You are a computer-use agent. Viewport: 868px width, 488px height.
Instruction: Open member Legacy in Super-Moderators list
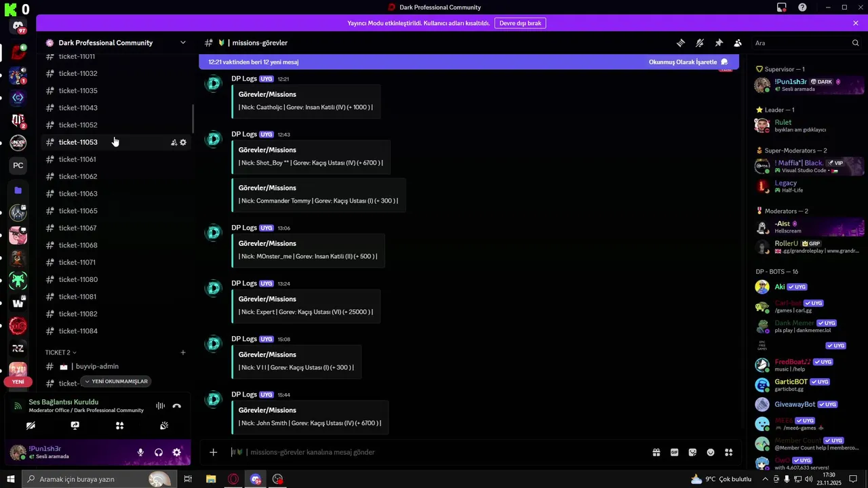[808, 186]
